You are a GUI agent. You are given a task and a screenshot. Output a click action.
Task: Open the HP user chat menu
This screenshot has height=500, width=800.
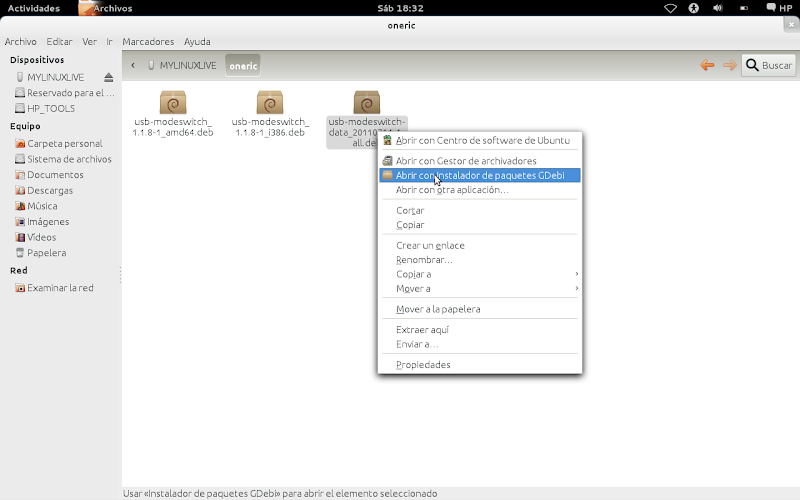(779, 8)
